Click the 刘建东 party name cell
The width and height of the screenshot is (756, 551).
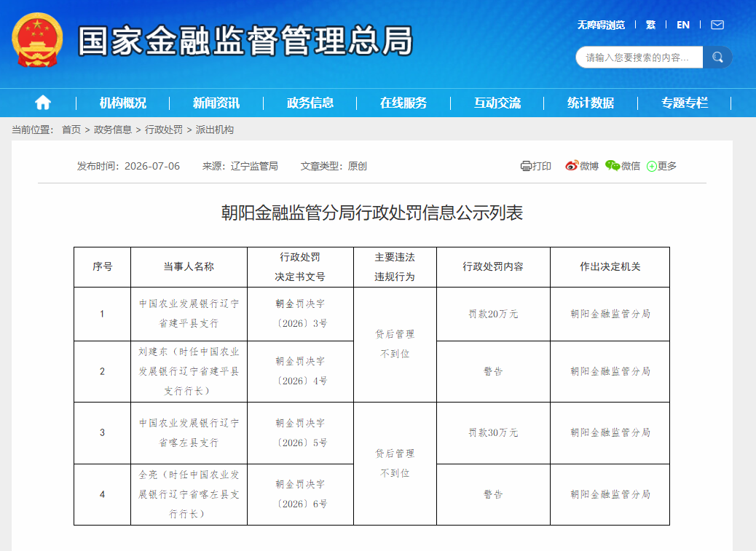click(x=189, y=371)
